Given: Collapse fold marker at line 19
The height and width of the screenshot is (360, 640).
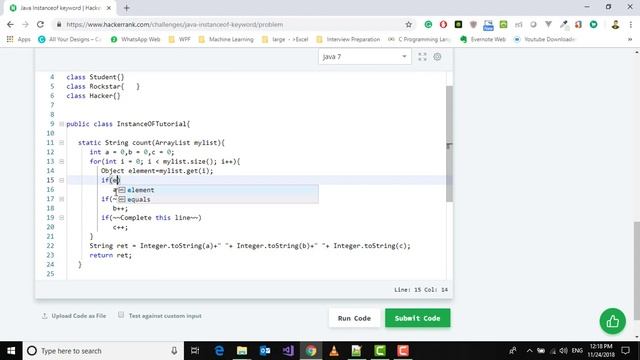Looking at the screenshot, I should click(x=62, y=218).
